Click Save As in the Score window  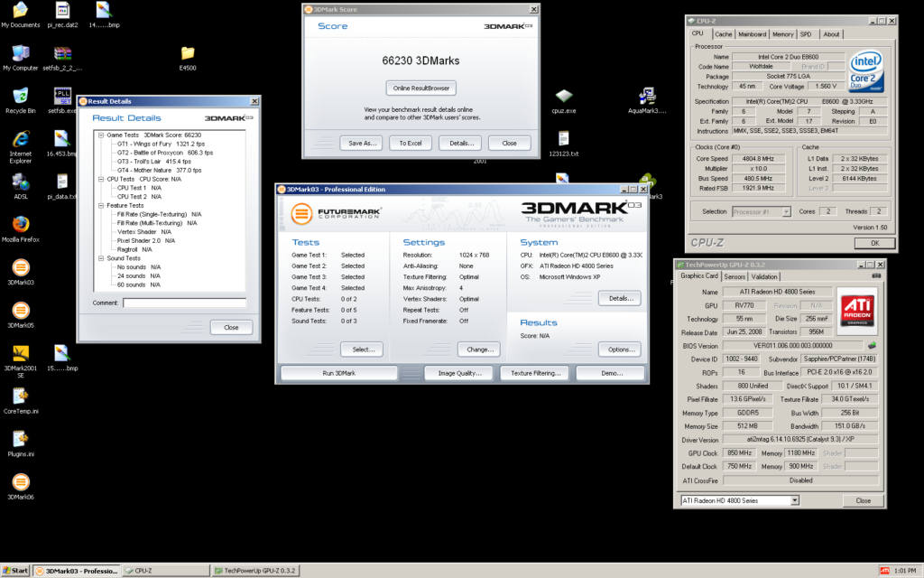tap(362, 144)
